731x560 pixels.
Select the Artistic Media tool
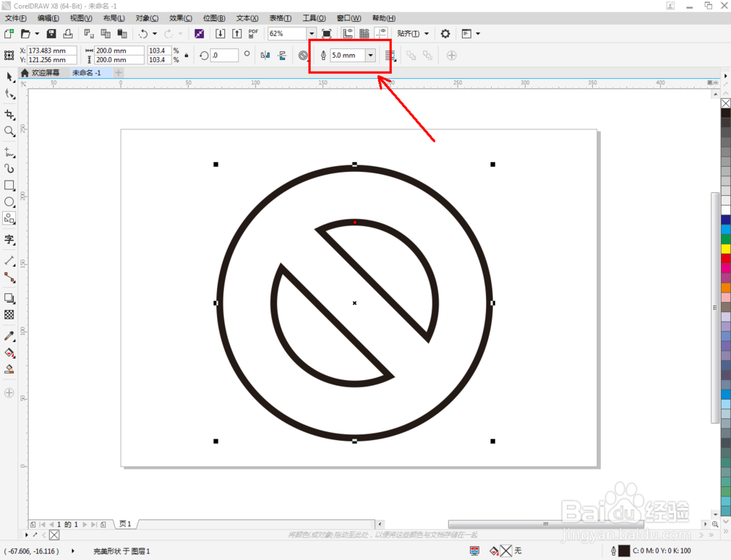point(10,168)
